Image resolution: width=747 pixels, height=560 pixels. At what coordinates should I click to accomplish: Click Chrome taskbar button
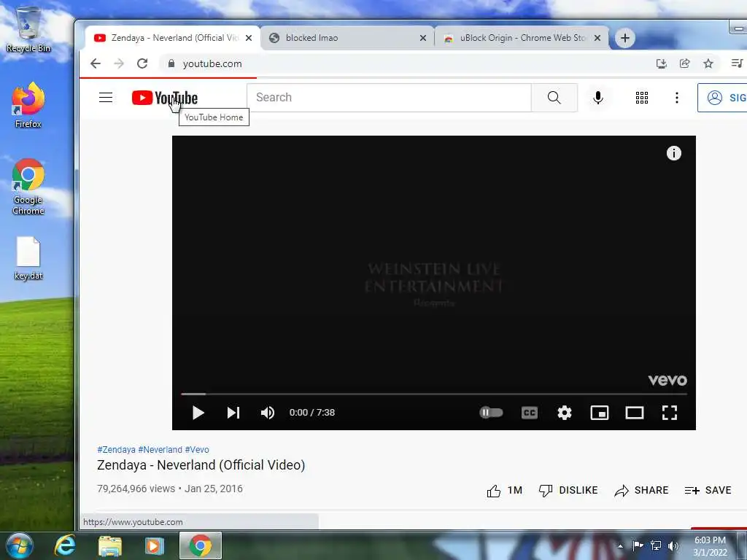coord(201,545)
